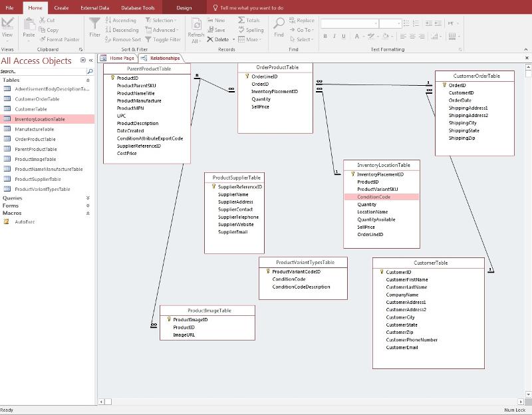Open the Database Tools ribbon tab
532x415 pixels.
[x=138, y=8]
